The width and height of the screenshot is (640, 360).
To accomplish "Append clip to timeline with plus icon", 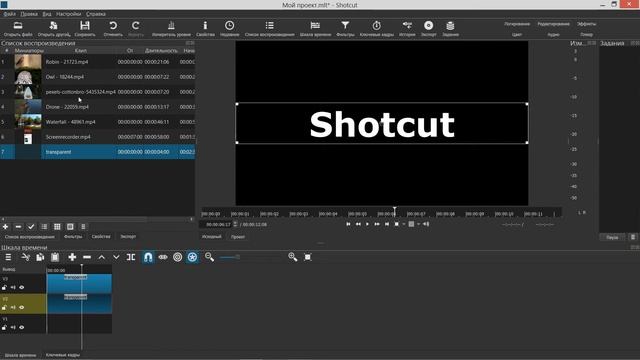I will click(72, 257).
